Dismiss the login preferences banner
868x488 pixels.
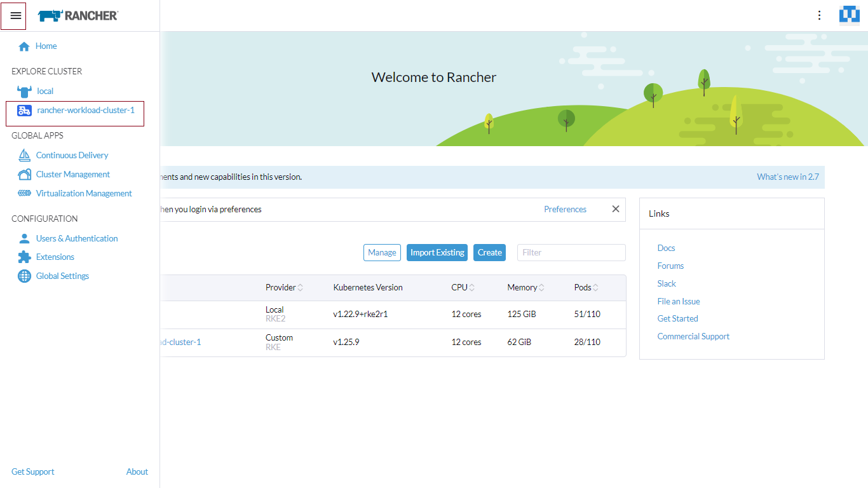coord(615,209)
